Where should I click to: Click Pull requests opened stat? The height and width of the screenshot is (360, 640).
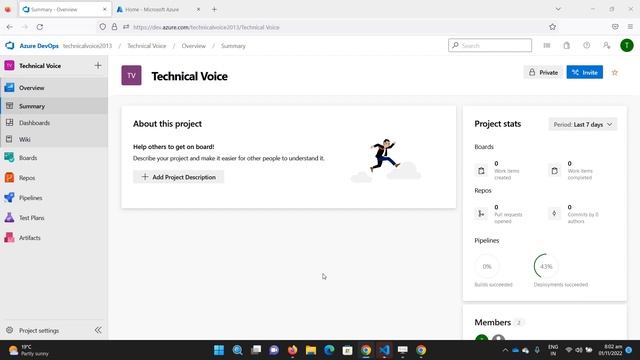499,214
